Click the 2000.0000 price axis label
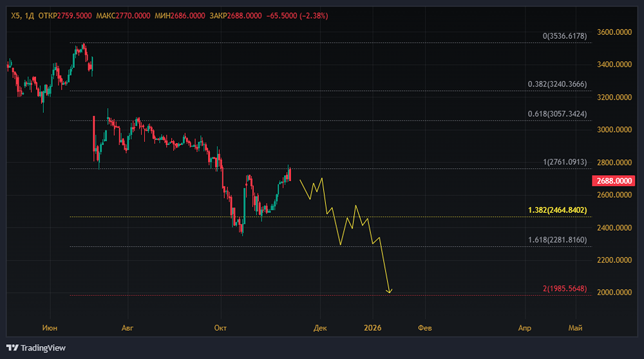Image resolution: width=644 pixels, height=359 pixels. click(x=614, y=293)
